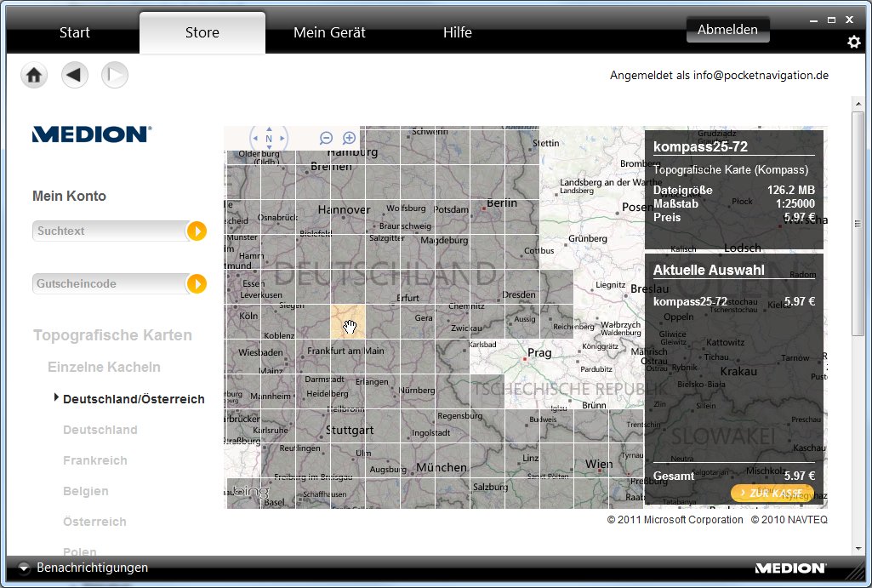The width and height of the screenshot is (872, 588).
Task: Click the map compass north control
Action: click(269, 138)
